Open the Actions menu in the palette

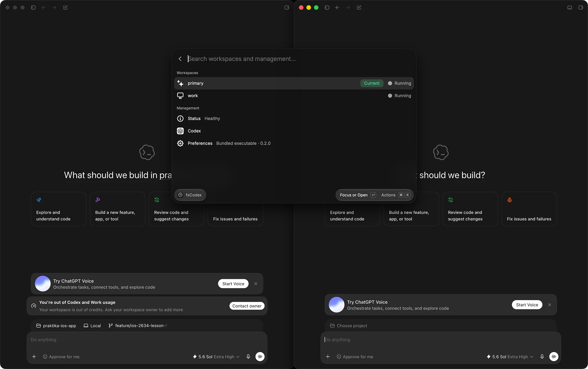395,195
